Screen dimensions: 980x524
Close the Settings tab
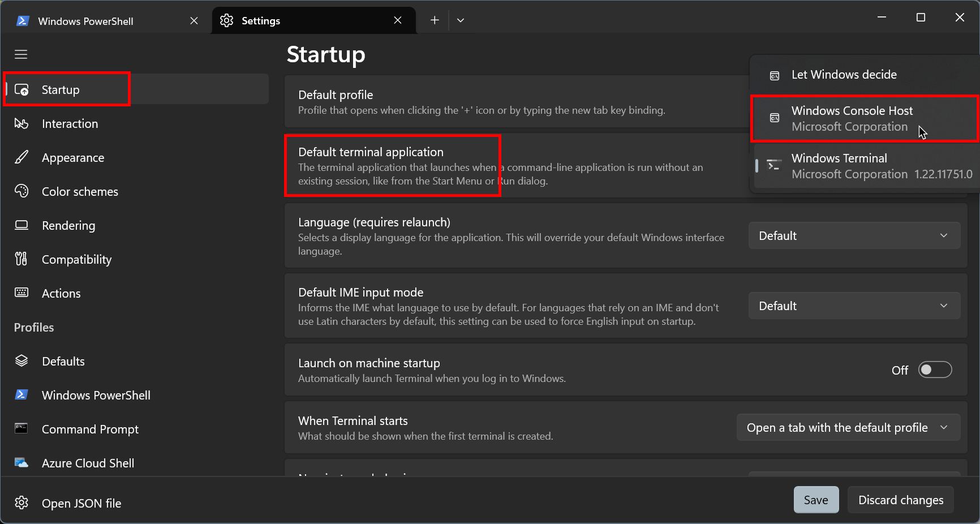coord(398,20)
